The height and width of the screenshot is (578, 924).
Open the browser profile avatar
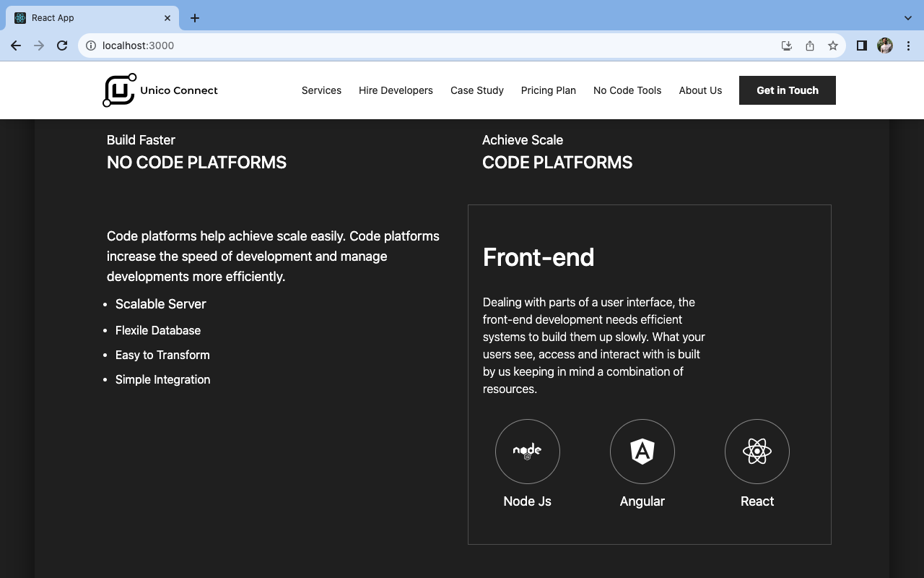click(884, 45)
